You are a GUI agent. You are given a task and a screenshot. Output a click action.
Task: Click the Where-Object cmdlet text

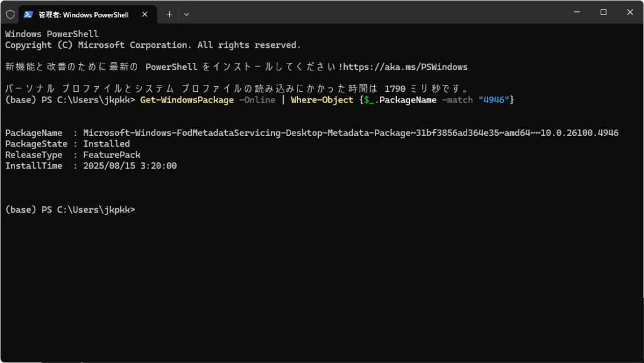(322, 100)
